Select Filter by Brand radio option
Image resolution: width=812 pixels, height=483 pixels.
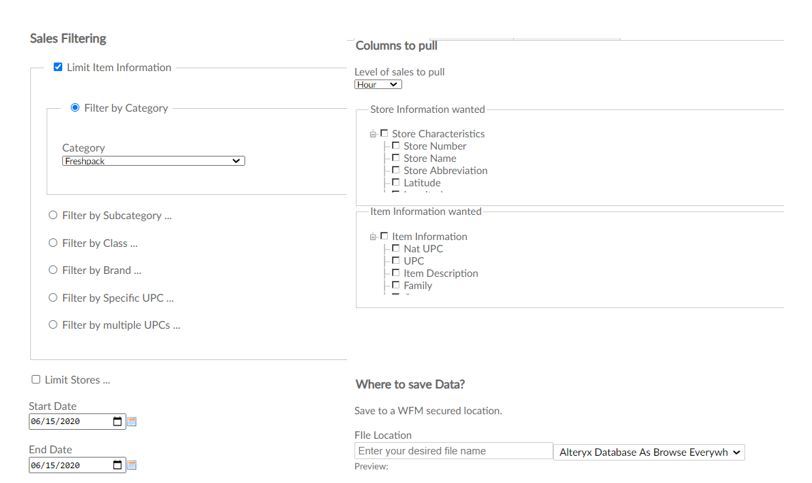53,270
